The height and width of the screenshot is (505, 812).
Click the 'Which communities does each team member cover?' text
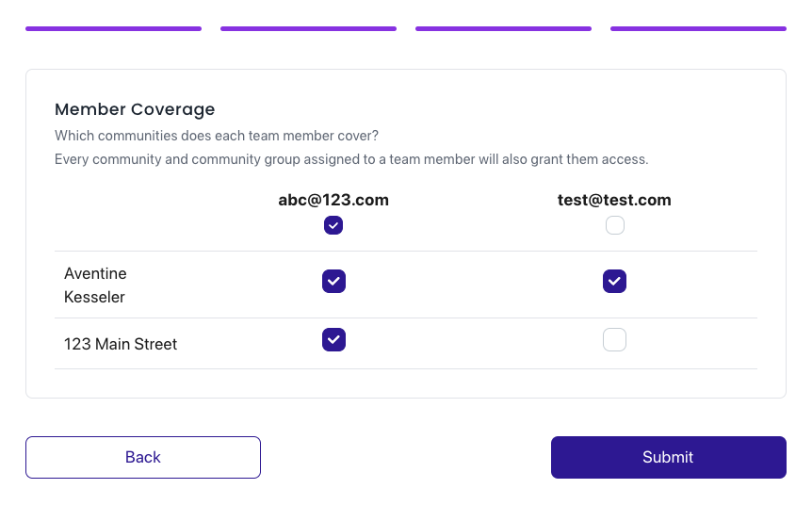point(217,136)
